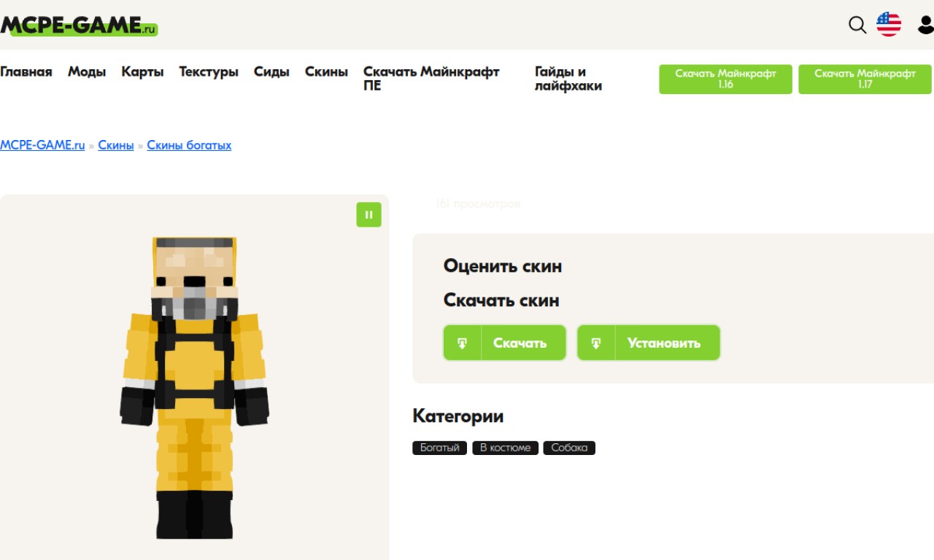Click the 161 просмотров view count
The height and width of the screenshot is (560, 934).
point(478,203)
